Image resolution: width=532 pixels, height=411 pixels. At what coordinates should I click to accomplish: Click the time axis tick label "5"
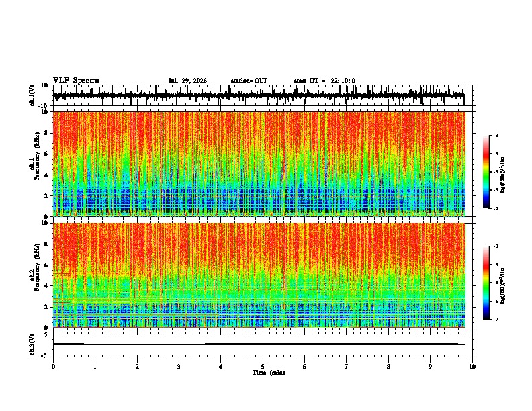coord(263,367)
